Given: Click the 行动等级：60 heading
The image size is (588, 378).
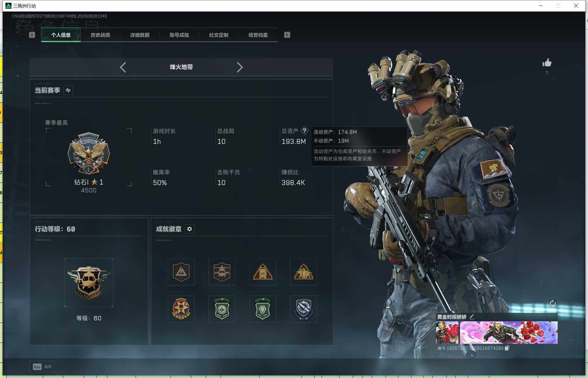Looking at the screenshot, I should pos(55,229).
